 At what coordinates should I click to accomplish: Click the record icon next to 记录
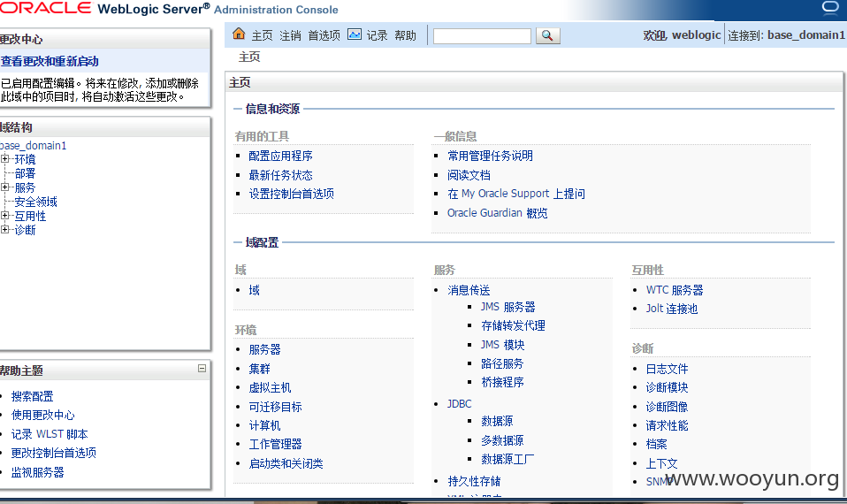355,34
